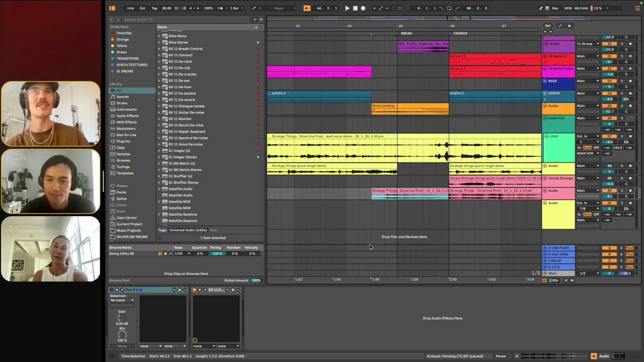Open the 1 Bar quantization dropdown

(235, 8)
